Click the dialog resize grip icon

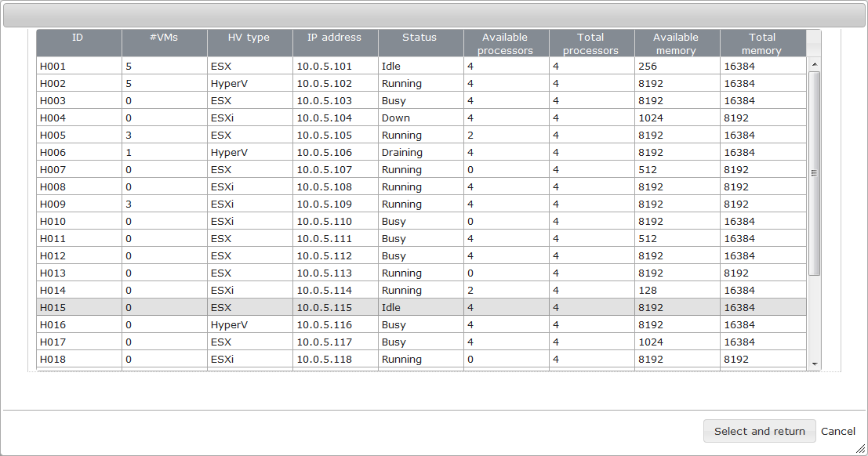[x=860, y=449]
